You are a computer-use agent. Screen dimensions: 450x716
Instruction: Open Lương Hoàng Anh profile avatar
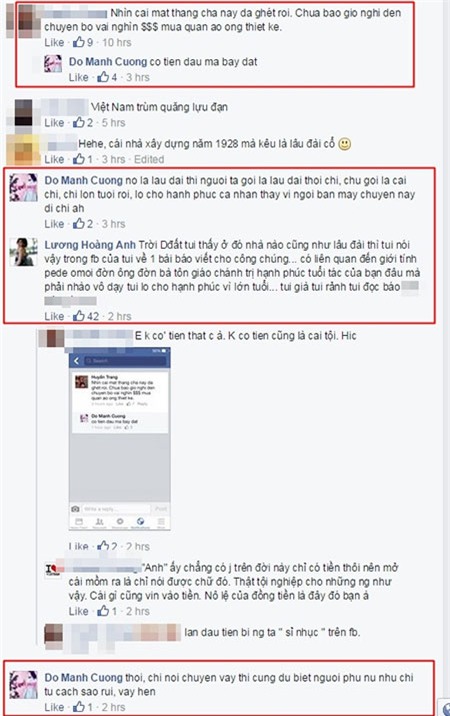[x=24, y=251]
